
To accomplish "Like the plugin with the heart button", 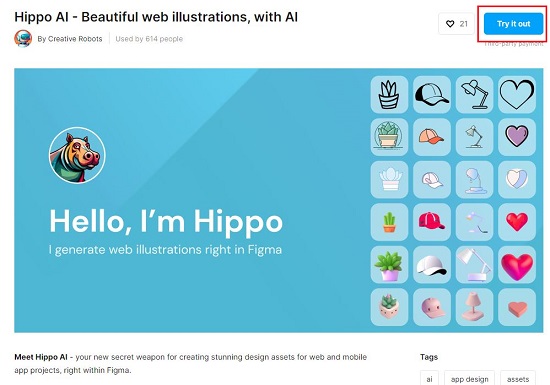I will [456, 24].
